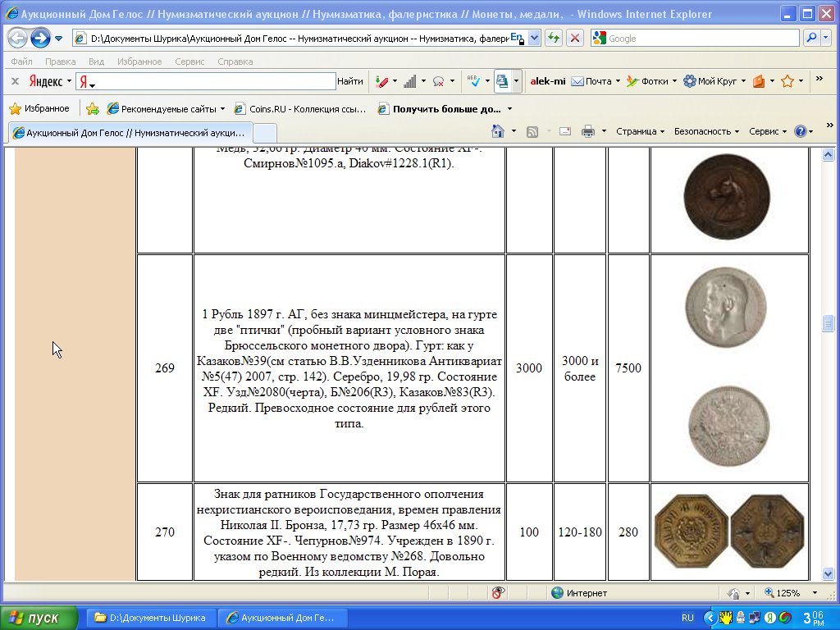Open the Сервис menu in menu bar
This screenshot has height=630, width=840.
pyautogui.click(x=189, y=62)
